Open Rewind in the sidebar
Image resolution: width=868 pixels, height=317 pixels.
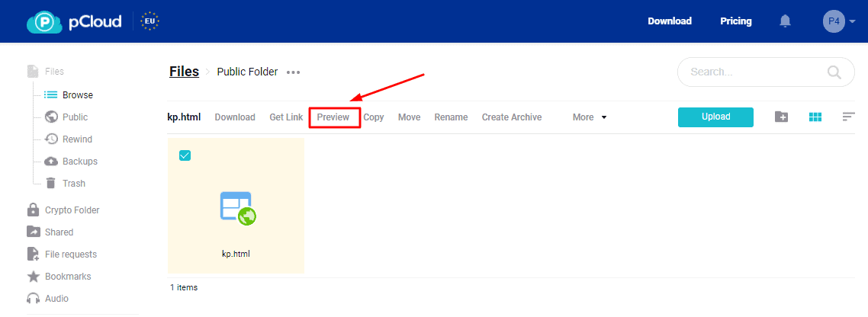click(x=77, y=139)
